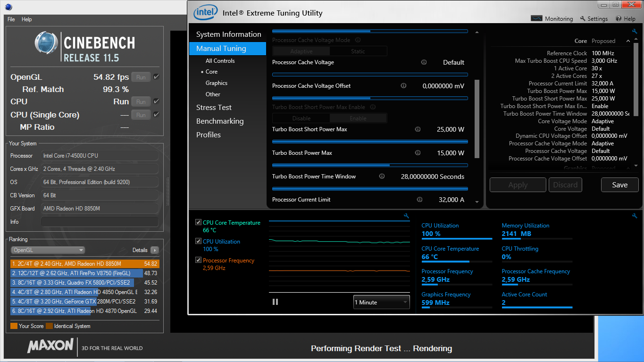This screenshot has height=362, width=644.
Task: Toggle CPU Core Temperature graph checkbox
Action: point(199,222)
